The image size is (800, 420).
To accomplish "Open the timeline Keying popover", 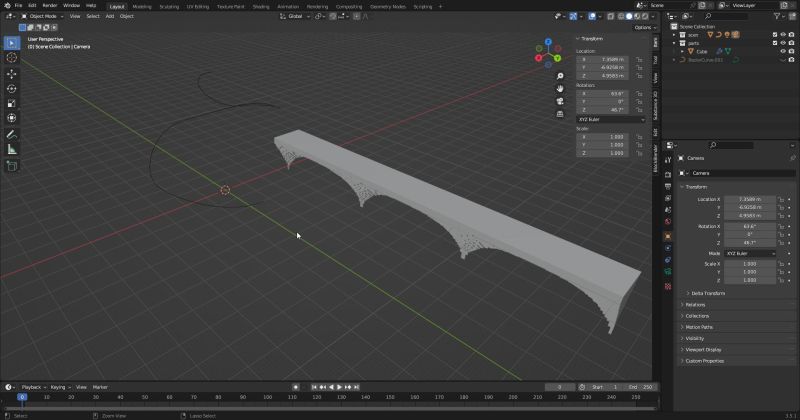I will coord(60,387).
